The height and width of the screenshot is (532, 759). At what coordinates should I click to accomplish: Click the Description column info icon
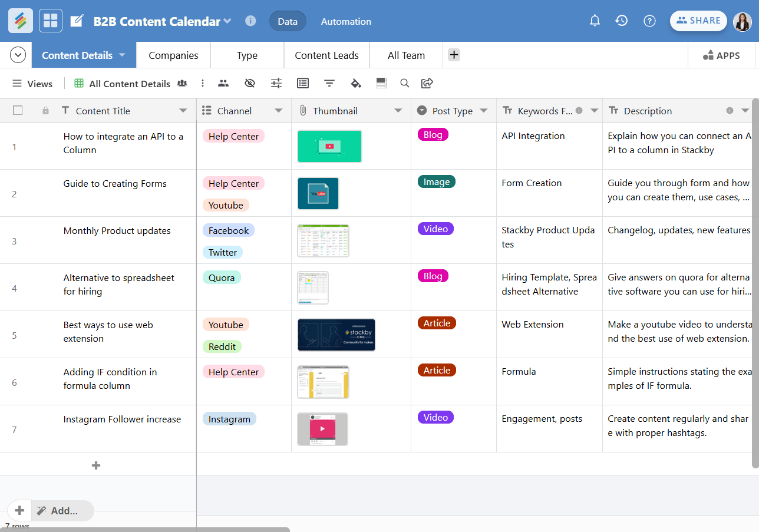coord(730,110)
